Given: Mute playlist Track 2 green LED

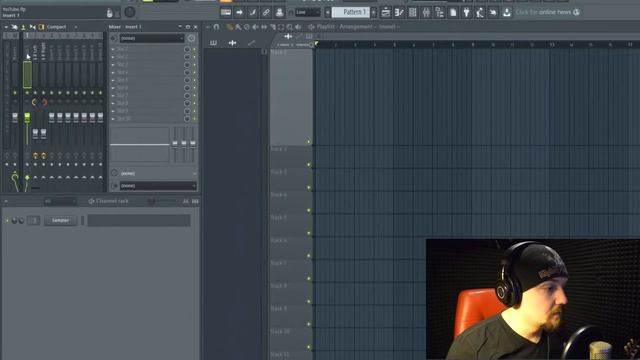Looking at the screenshot, I should [x=309, y=164].
